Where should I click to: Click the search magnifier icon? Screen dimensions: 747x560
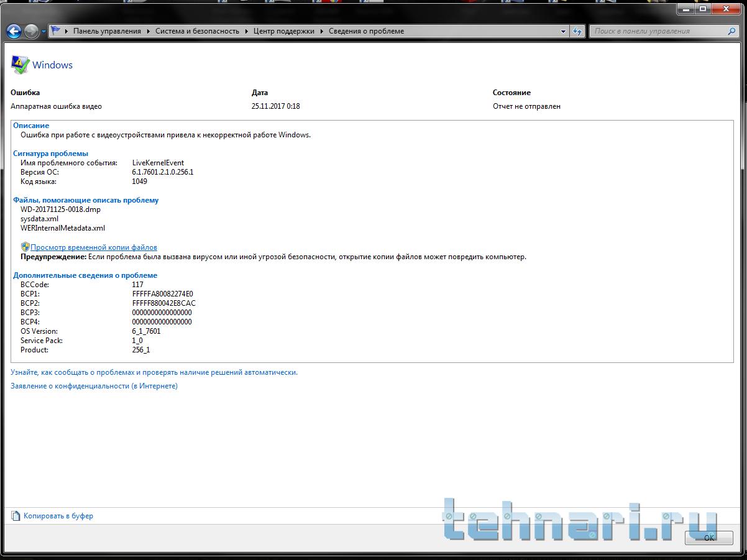tap(733, 31)
